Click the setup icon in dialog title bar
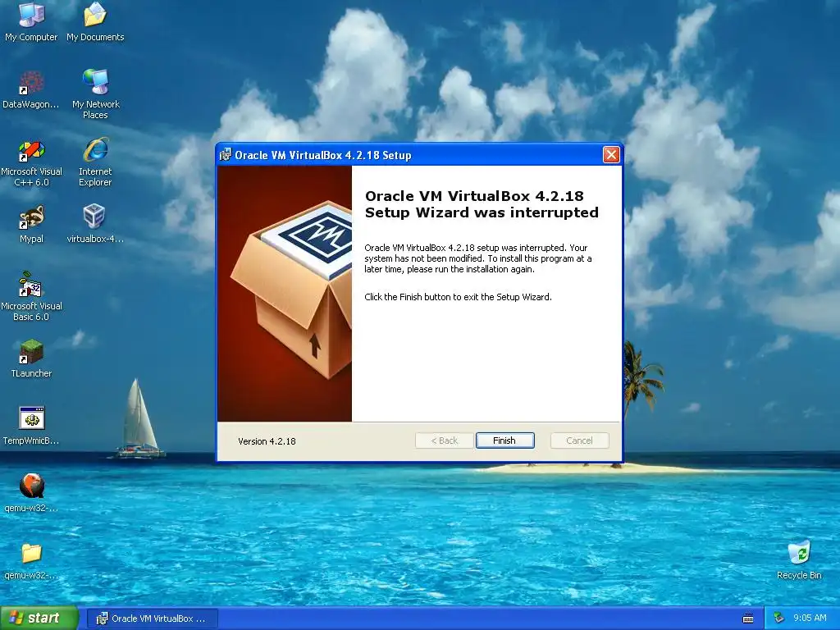 [x=226, y=155]
